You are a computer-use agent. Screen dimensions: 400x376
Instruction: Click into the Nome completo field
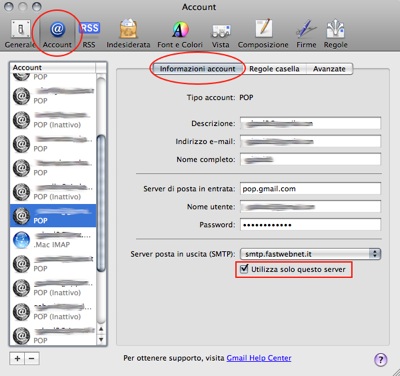tap(311, 159)
